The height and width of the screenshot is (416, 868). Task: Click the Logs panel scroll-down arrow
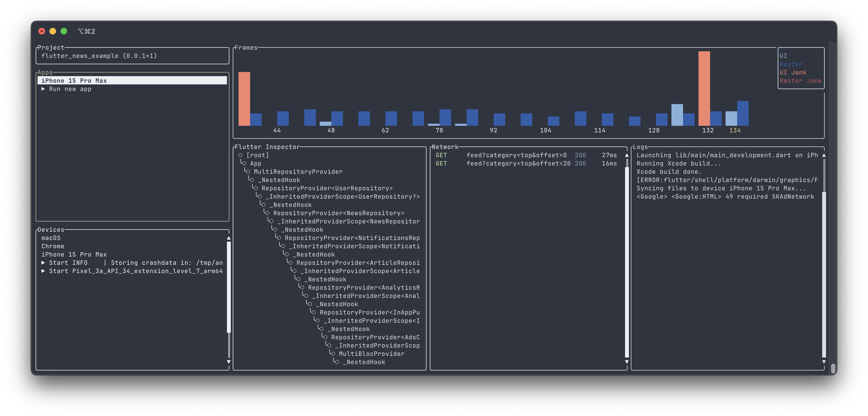click(x=824, y=362)
